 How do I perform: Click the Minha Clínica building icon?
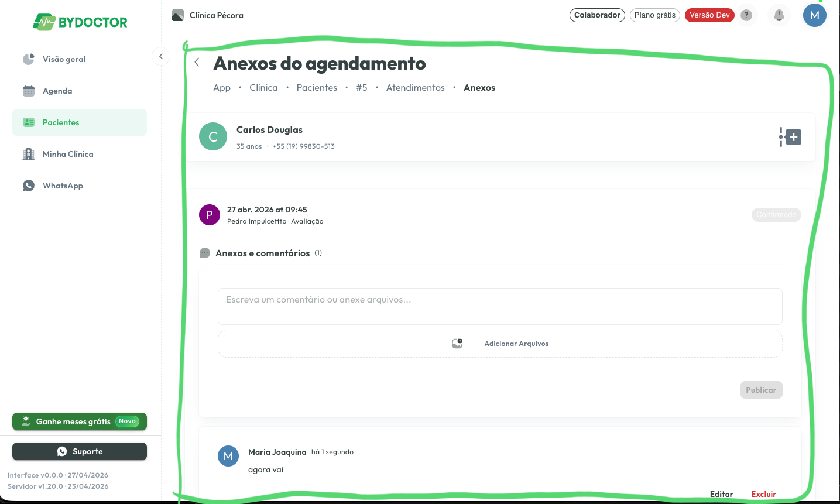29,154
